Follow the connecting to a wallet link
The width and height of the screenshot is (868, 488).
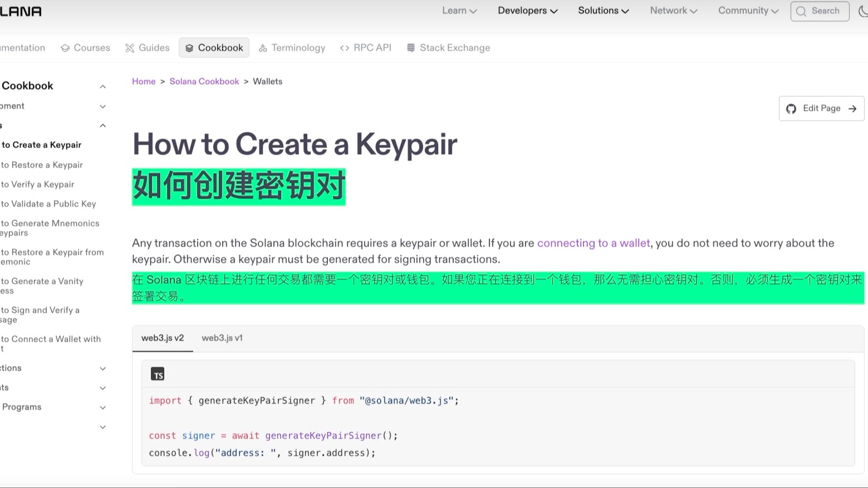click(594, 243)
